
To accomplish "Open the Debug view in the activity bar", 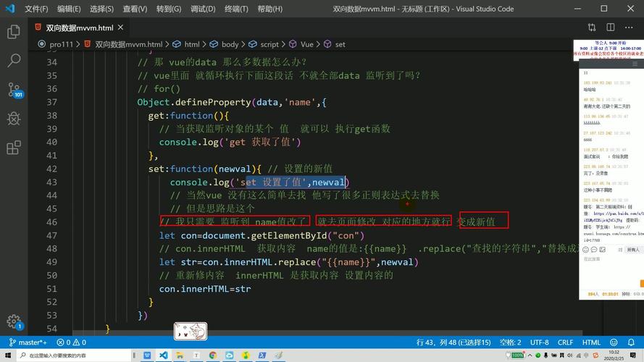I will (x=14, y=119).
